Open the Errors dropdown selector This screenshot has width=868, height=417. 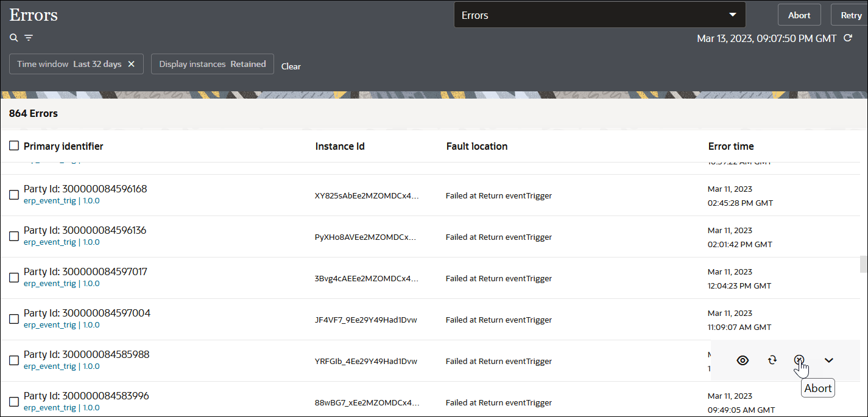600,15
